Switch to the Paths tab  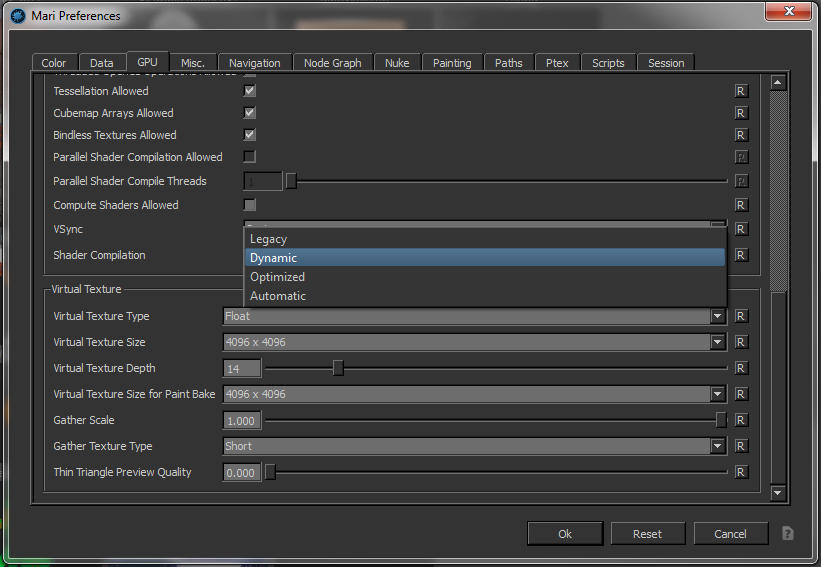click(x=508, y=63)
